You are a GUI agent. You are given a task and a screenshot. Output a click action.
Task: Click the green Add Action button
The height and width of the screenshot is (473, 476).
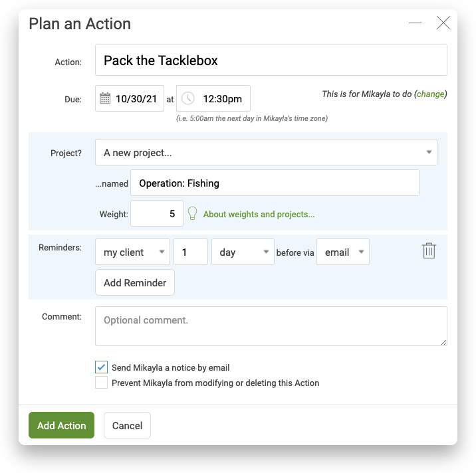pyautogui.click(x=61, y=425)
